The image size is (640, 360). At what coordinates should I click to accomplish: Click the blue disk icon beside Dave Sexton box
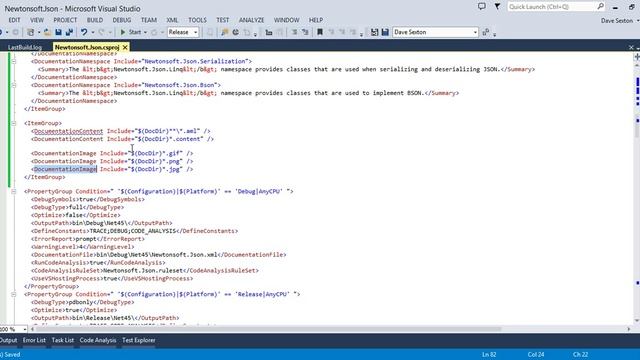click(385, 32)
